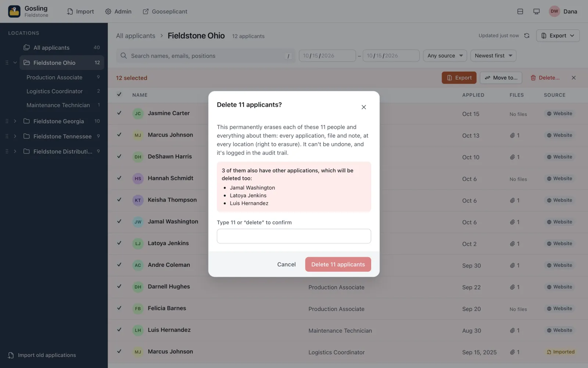Open the Admin menu item
The image size is (588, 368).
tap(118, 11)
